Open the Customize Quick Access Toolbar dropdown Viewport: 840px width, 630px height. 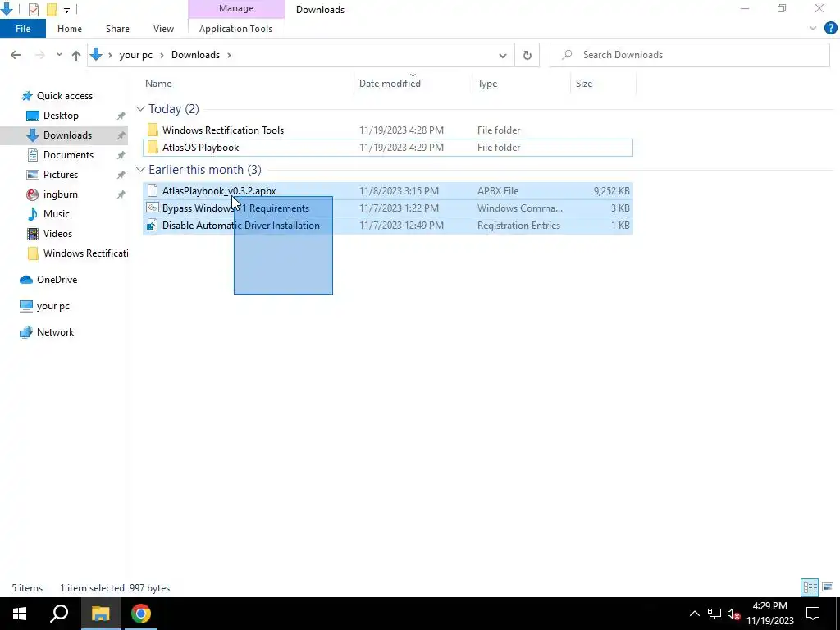[x=66, y=10]
